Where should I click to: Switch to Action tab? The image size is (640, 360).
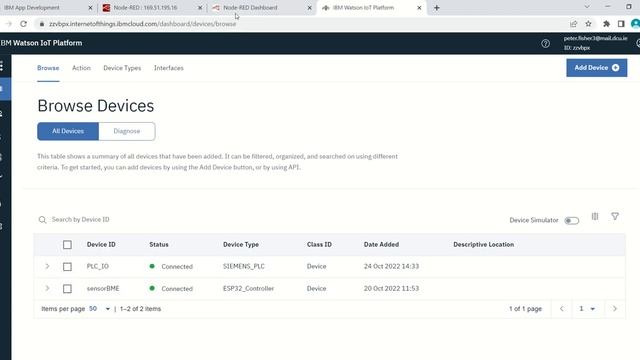point(81,68)
